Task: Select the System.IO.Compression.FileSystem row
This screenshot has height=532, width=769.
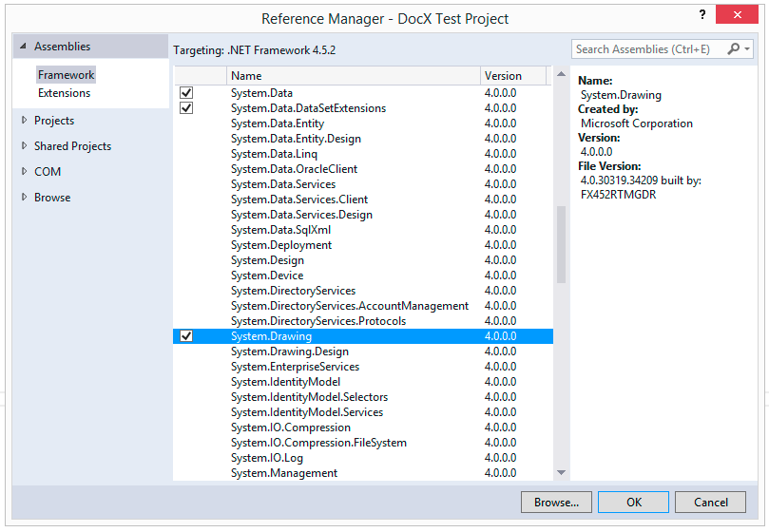Action: 363,443
